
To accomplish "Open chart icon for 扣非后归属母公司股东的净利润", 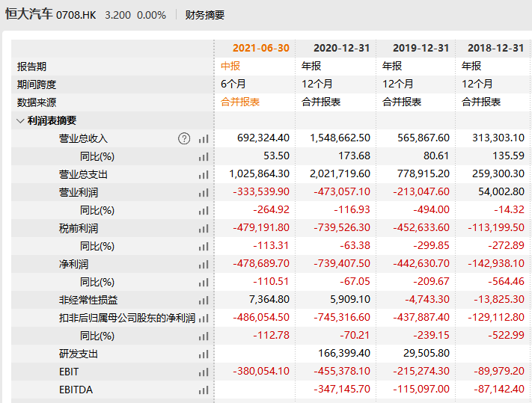I will [204, 319].
